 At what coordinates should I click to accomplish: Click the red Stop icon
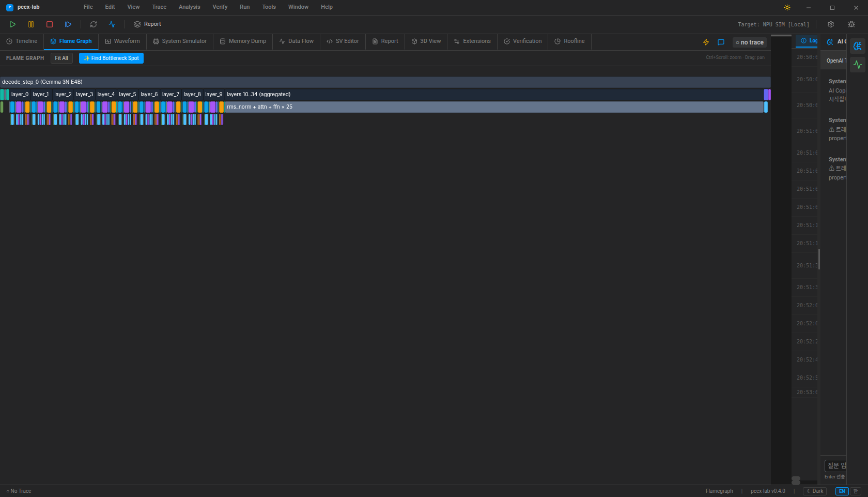click(x=50, y=24)
